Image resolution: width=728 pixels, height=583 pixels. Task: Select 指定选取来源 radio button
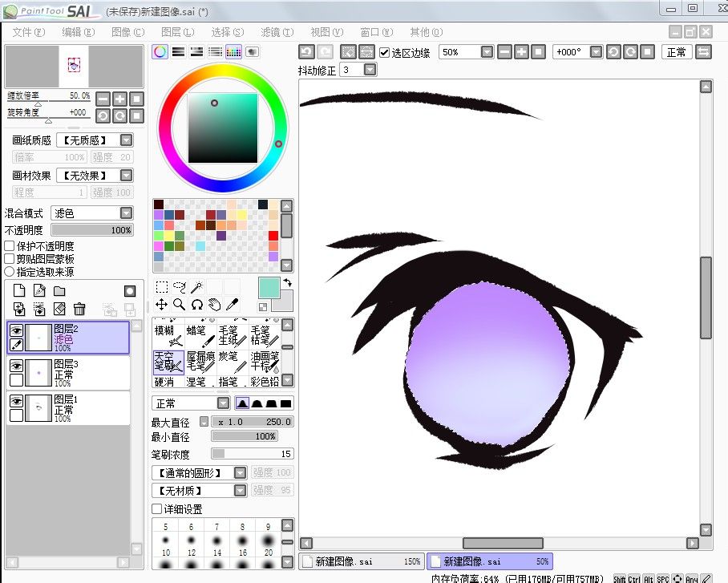pyautogui.click(x=10, y=271)
